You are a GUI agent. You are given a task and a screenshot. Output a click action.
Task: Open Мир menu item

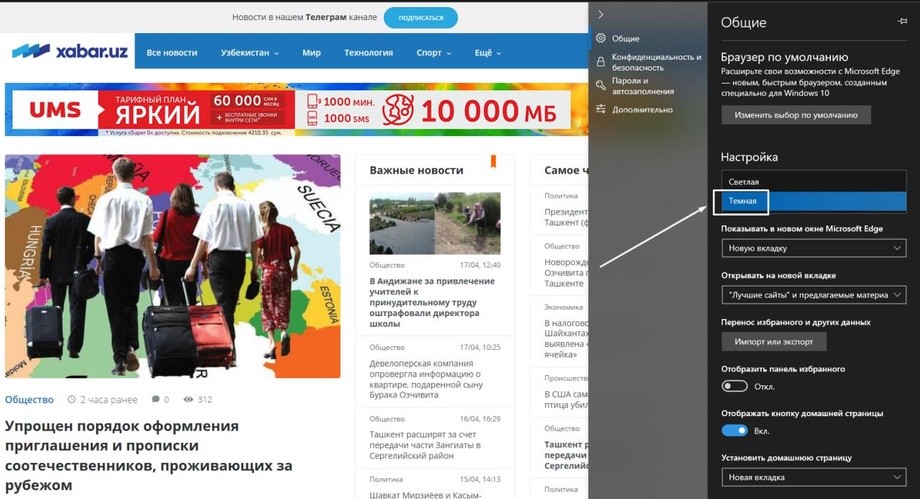tap(312, 52)
